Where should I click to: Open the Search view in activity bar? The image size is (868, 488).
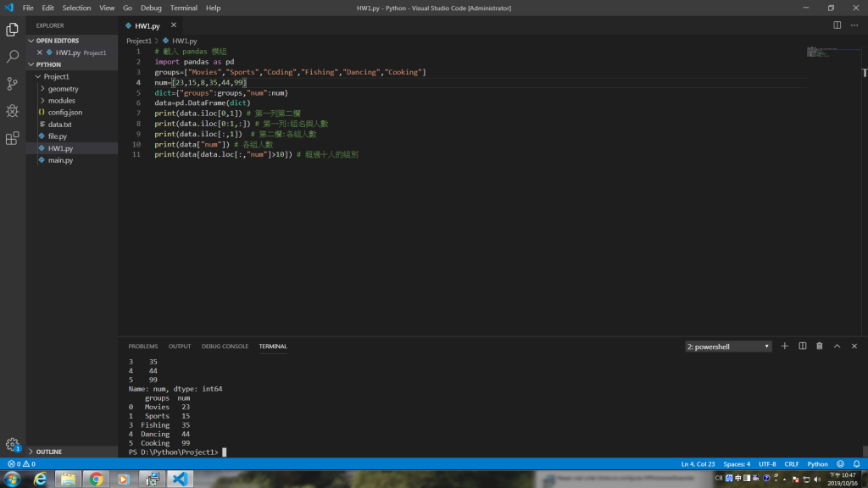(12, 57)
